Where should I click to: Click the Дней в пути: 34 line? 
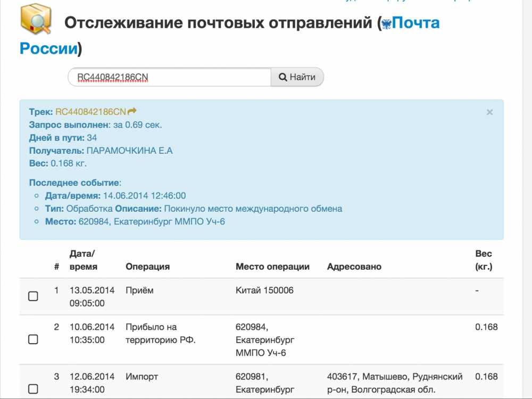(x=63, y=138)
